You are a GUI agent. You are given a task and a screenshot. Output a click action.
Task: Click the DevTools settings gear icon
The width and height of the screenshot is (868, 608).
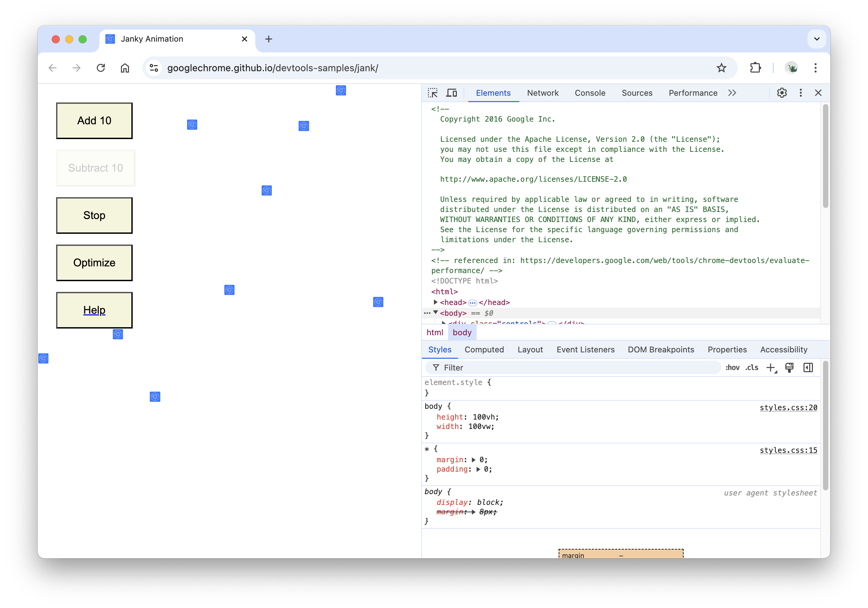pyautogui.click(x=782, y=93)
